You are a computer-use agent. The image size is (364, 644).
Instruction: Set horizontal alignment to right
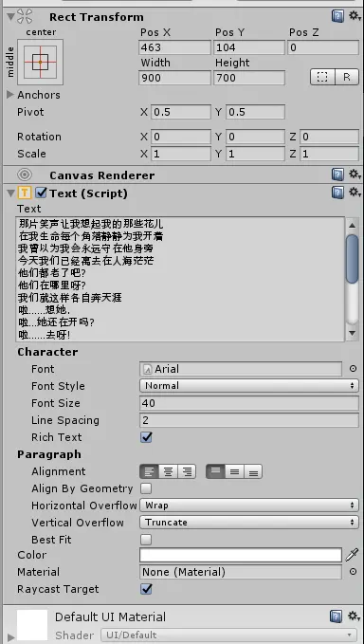click(187, 471)
